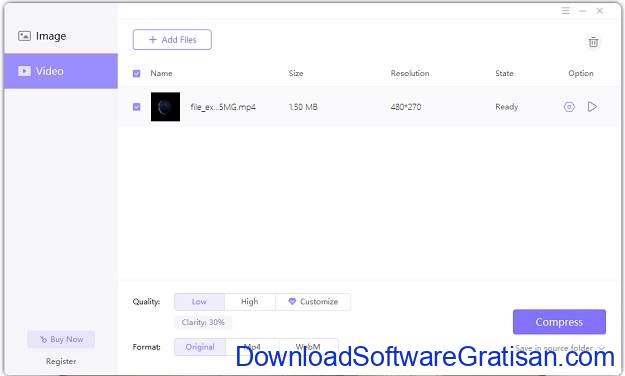Choose High quality option
The width and height of the screenshot is (625, 376).
click(250, 302)
